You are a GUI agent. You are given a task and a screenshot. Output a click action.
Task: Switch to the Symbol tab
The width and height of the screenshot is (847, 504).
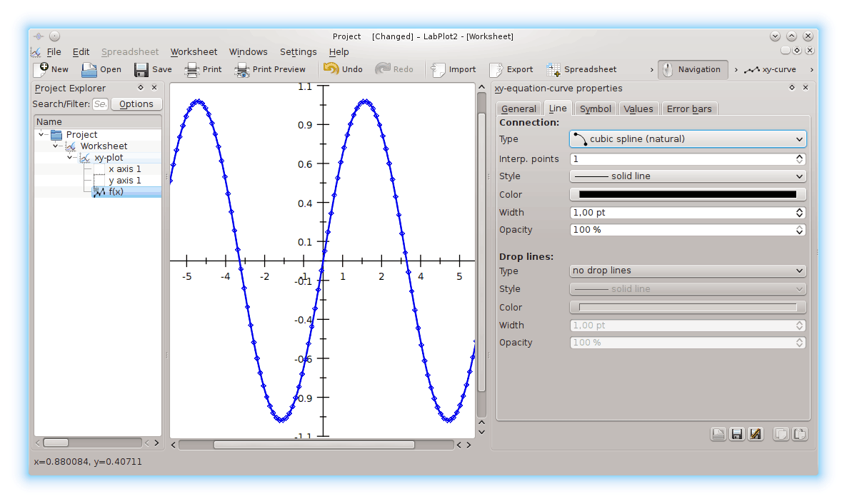click(595, 109)
